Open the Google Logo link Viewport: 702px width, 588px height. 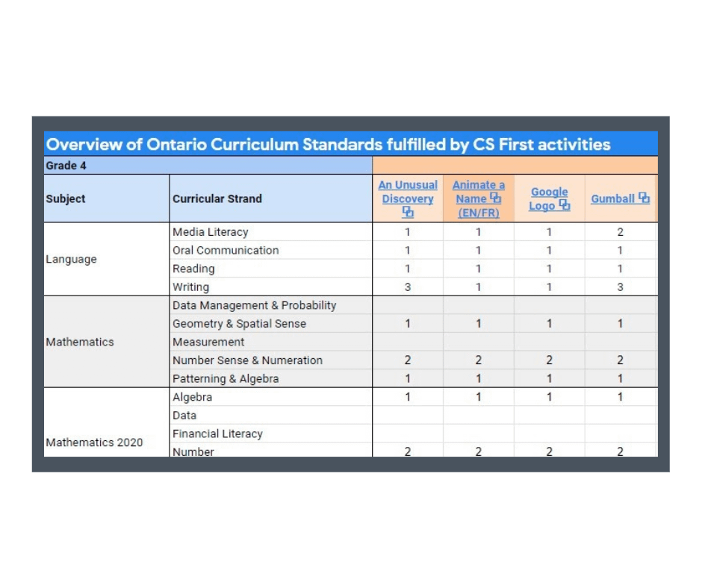tap(549, 198)
